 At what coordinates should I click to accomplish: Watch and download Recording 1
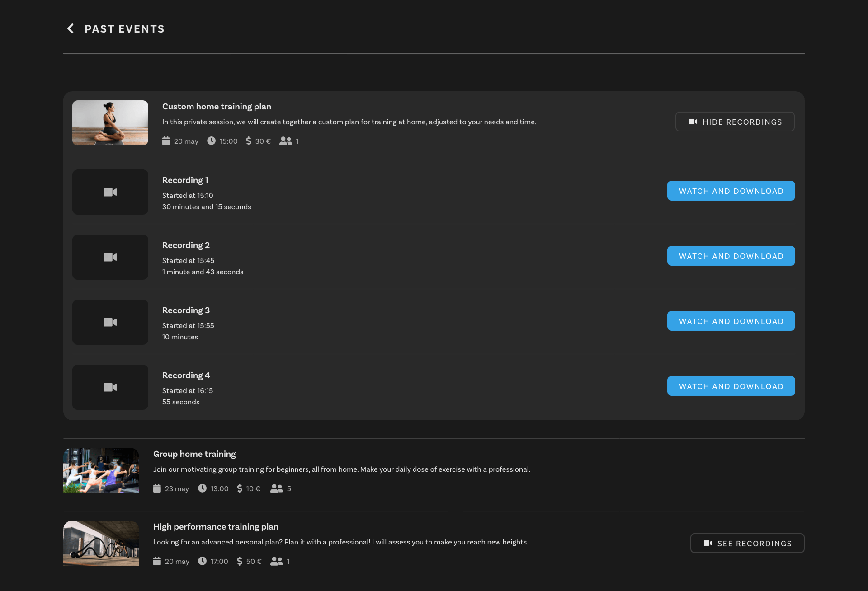coord(731,191)
